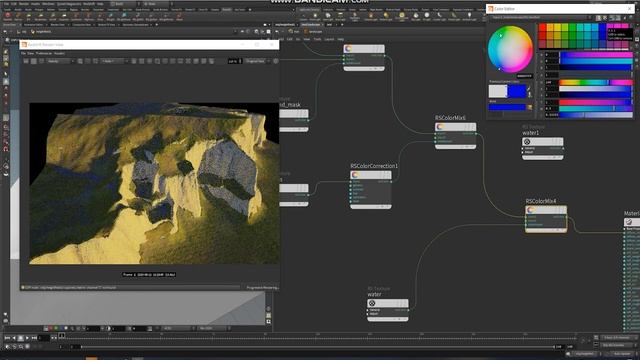Image resolution: width=640 pixels, height=360 pixels.
Task: Click the water texture node icon
Action: pos(372,303)
